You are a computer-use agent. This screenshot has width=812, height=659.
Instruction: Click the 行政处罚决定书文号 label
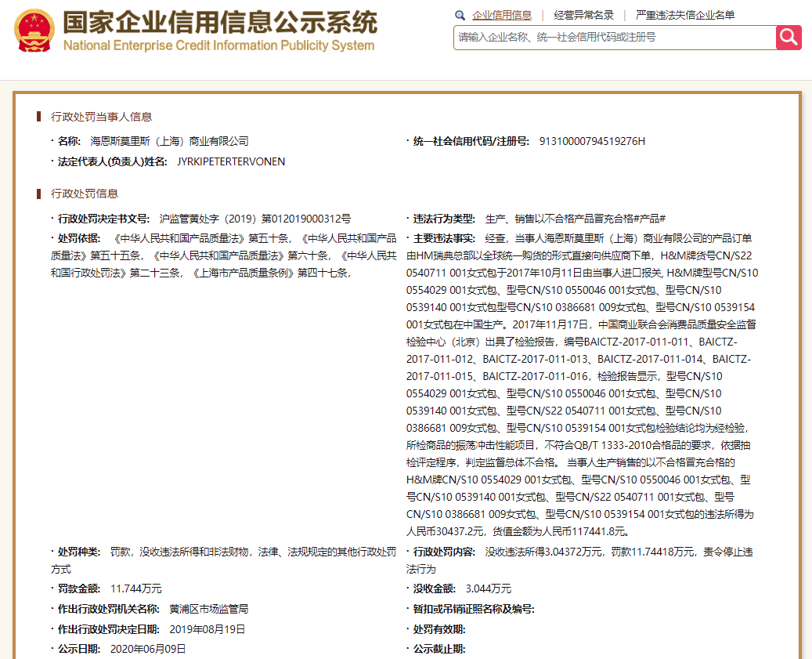click(x=103, y=219)
